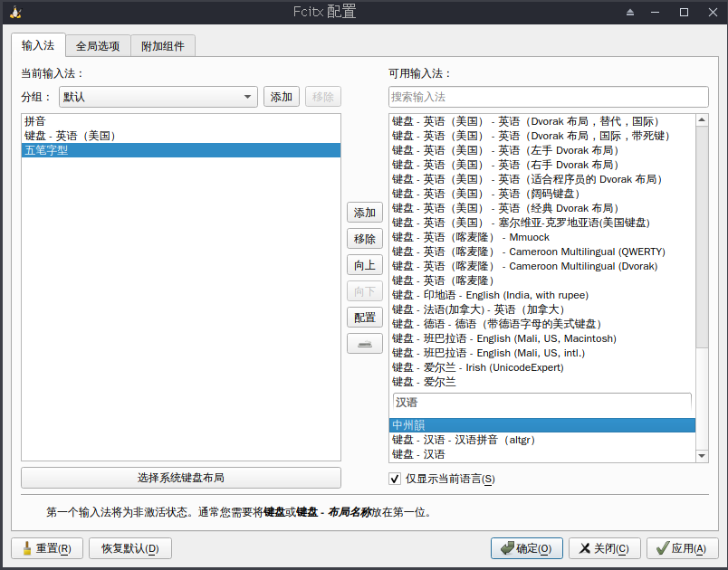Select 键盘 - 英语（喀麦隆） - Mmuock
This screenshot has height=570, width=728.
[x=542, y=237]
